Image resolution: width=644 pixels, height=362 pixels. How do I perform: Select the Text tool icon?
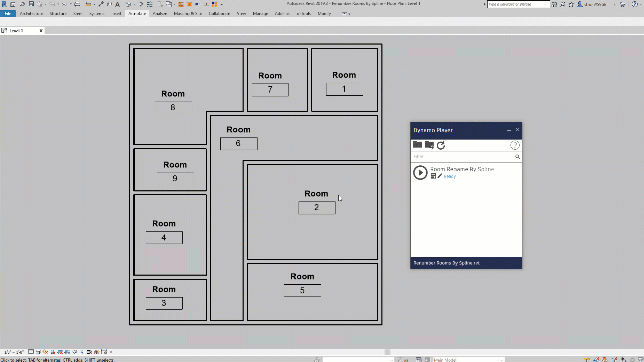click(x=117, y=4)
